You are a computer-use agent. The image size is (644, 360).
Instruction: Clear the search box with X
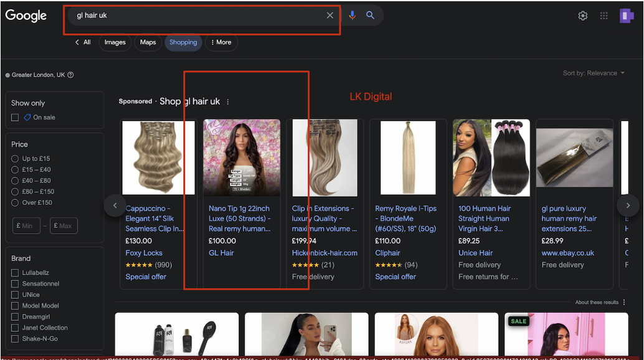[x=330, y=16]
